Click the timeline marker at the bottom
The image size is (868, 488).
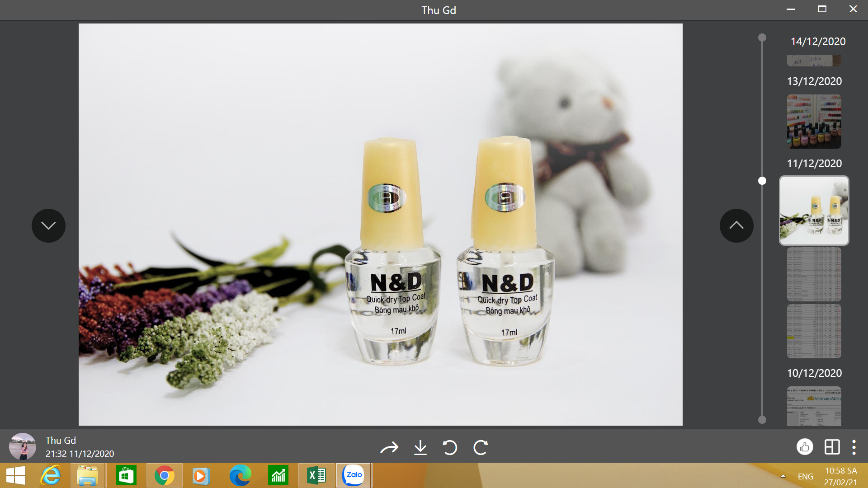tap(762, 420)
